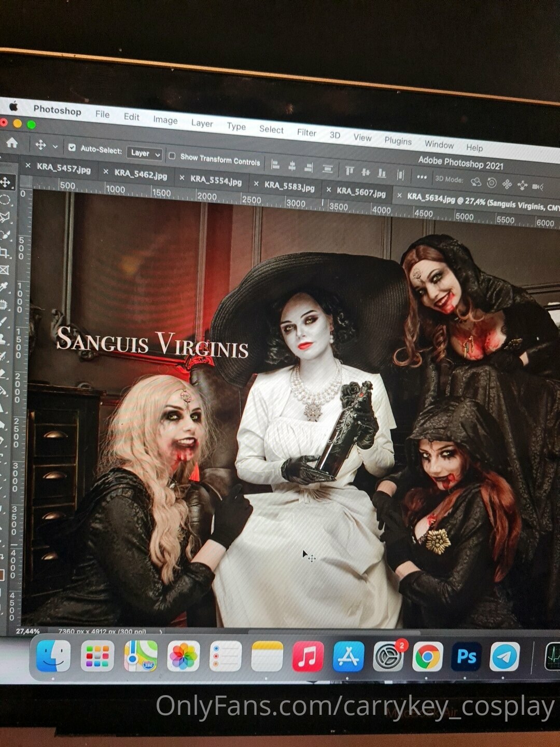The image size is (560, 747).
Task: Align left edges of layers
Action: point(276,165)
